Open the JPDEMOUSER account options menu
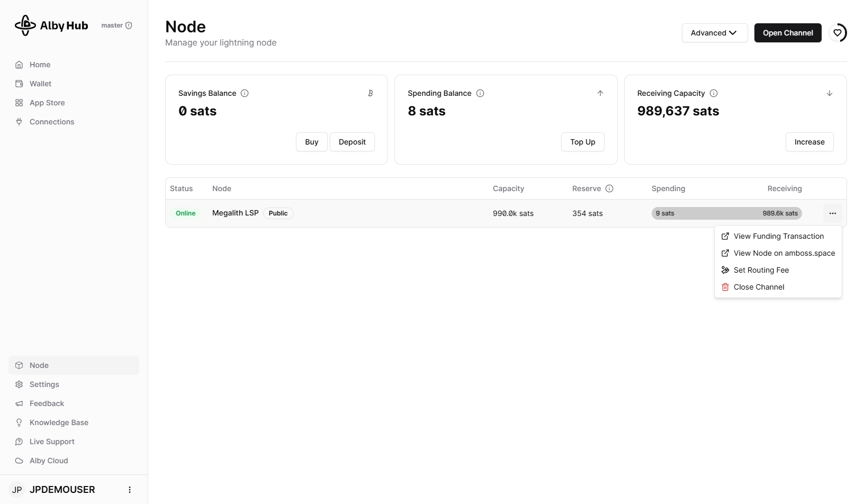The width and height of the screenshot is (864, 504). click(x=130, y=490)
